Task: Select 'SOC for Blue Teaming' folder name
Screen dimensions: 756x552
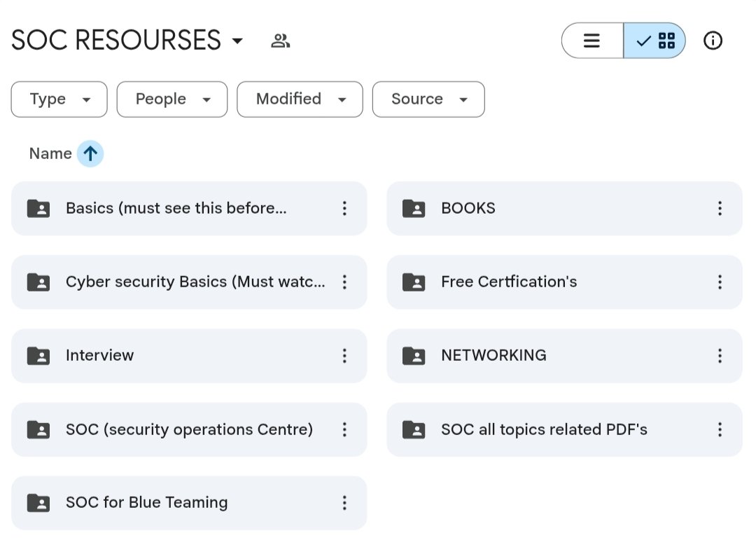Action: click(x=147, y=503)
